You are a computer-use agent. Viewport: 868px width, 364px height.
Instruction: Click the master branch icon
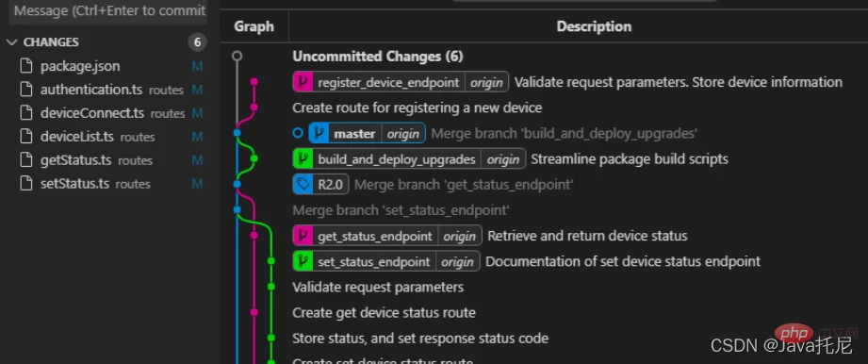[x=319, y=134]
